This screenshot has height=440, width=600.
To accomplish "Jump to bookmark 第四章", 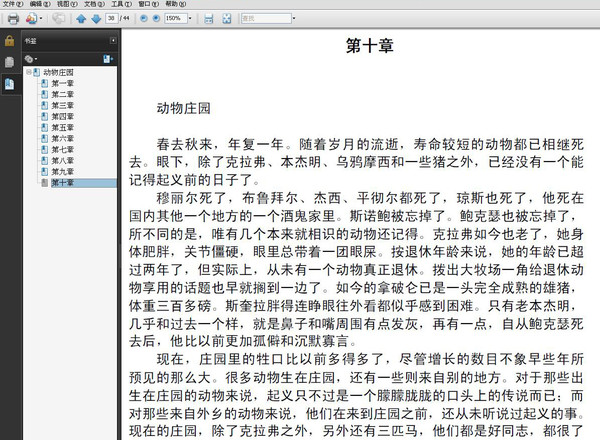I will point(62,116).
